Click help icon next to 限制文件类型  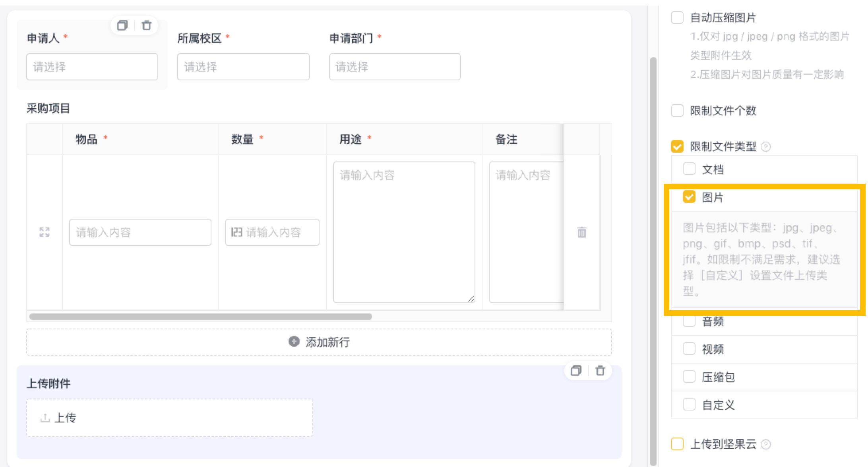click(x=766, y=147)
